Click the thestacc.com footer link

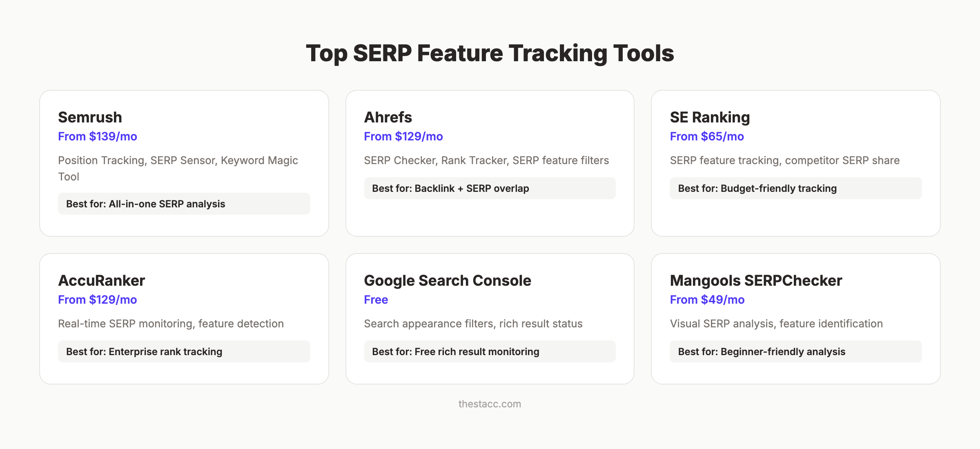pyautogui.click(x=490, y=404)
